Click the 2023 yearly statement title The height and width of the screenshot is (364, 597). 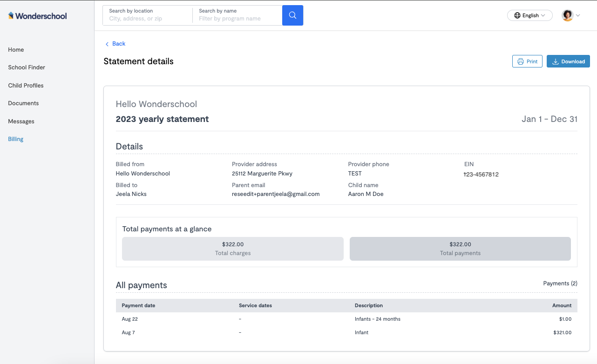coord(162,119)
